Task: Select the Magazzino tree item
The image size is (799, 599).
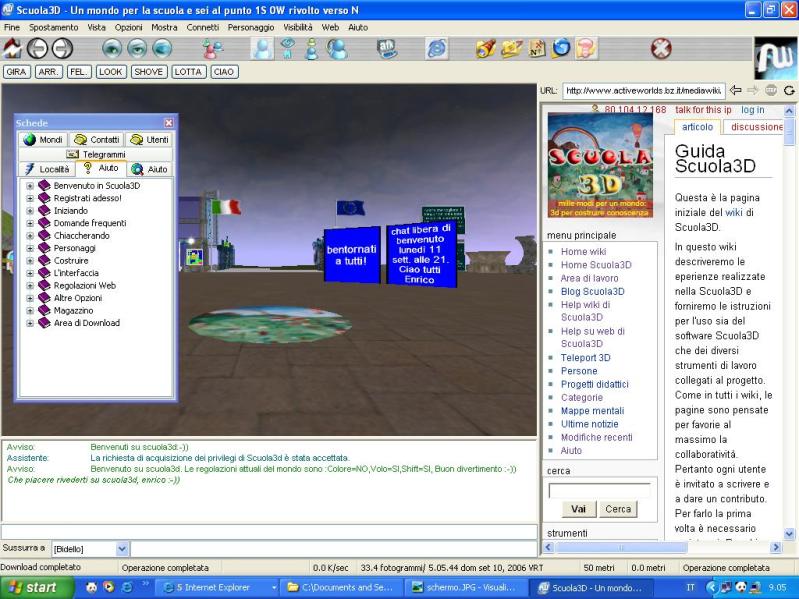Action: [73, 311]
